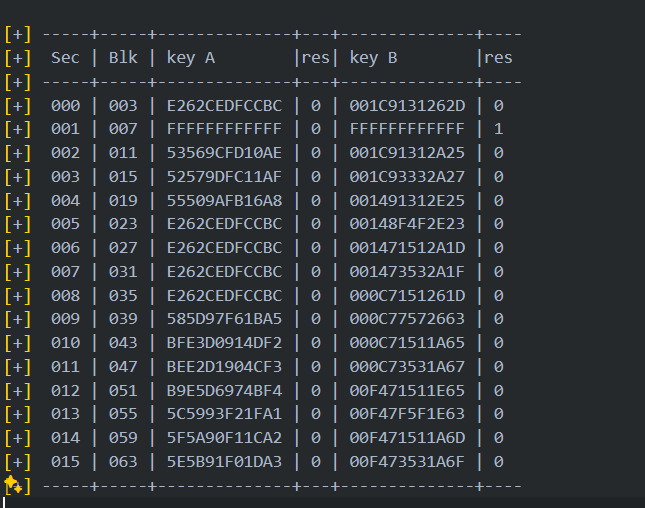
Task: Click the 'key B' column header
Action: 373,58
